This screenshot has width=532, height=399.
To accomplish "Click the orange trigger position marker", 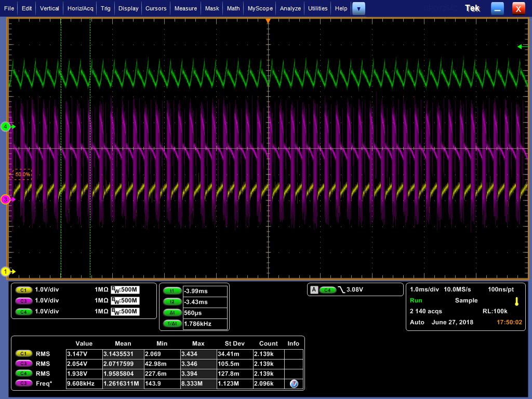I will pyautogui.click(x=268, y=21).
